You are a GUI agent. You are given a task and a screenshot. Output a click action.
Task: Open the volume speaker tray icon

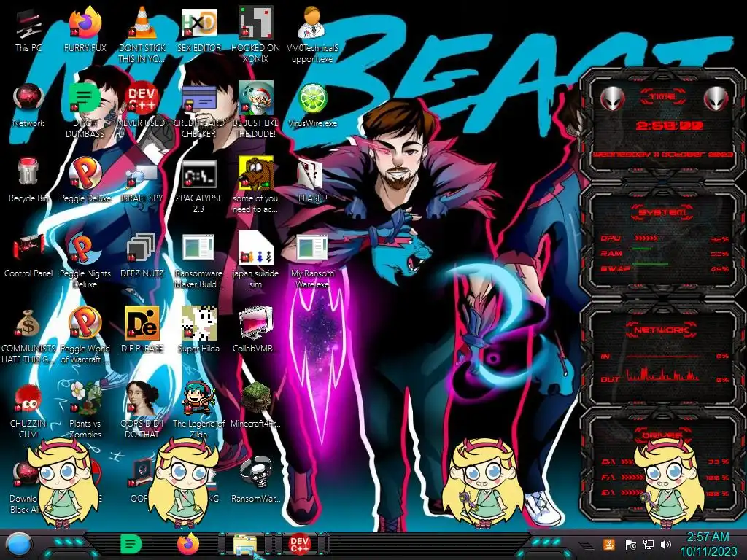click(x=666, y=544)
